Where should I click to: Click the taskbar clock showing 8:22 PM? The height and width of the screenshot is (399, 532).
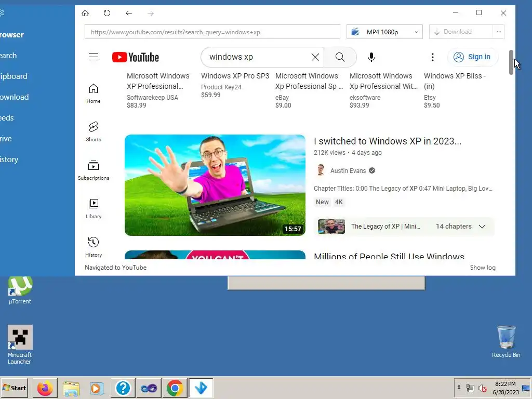(x=505, y=388)
